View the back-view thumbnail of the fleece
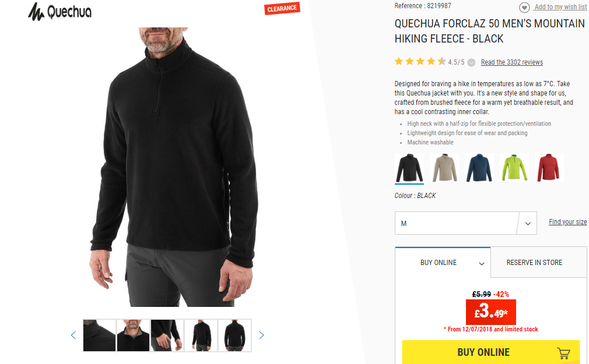The width and height of the screenshot is (589, 364). (235, 335)
